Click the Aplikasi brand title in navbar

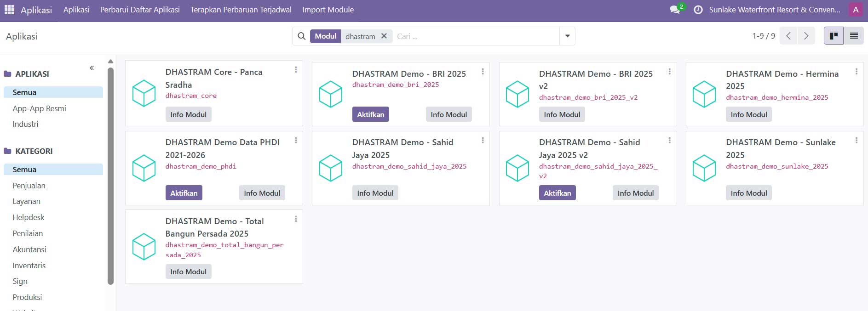click(x=36, y=10)
